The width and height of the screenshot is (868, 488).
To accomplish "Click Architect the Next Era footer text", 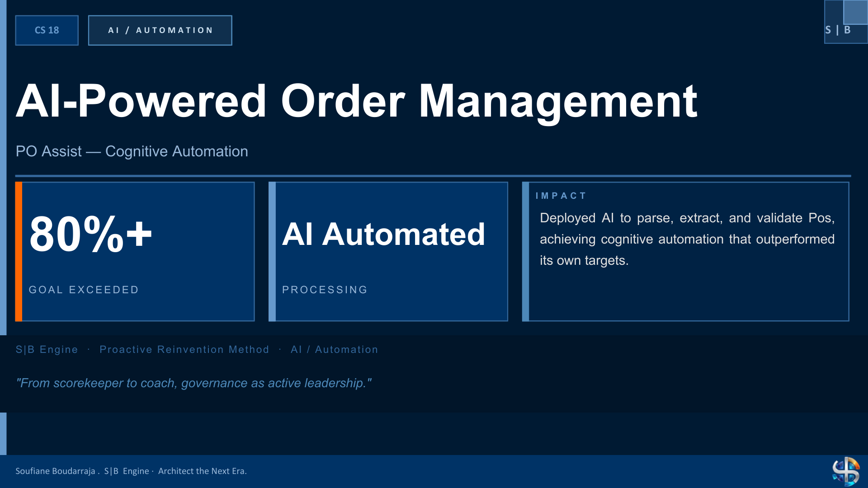I will pyautogui.click(x=202, y=471).
